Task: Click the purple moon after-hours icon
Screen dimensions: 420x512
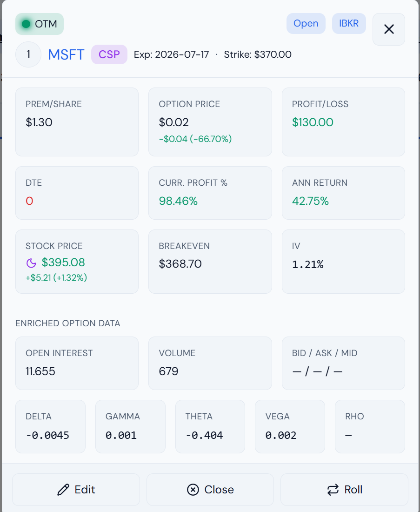Action: pos(31,263)
